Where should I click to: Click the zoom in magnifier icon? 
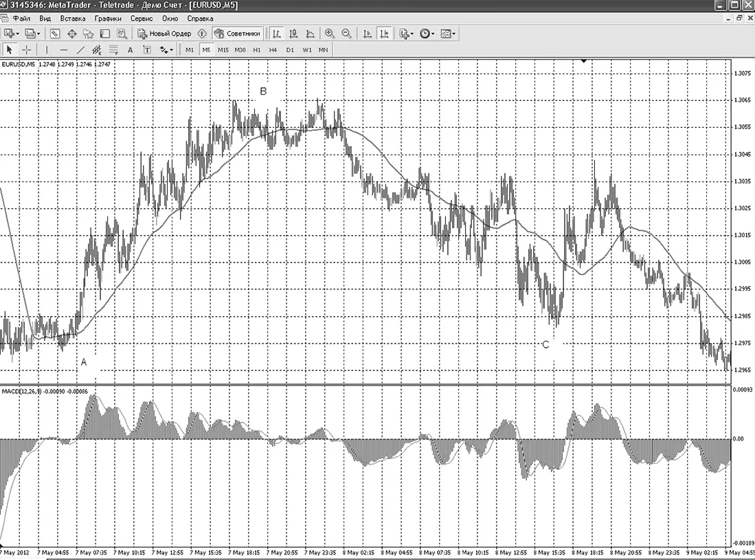click(x=329, y=33)
